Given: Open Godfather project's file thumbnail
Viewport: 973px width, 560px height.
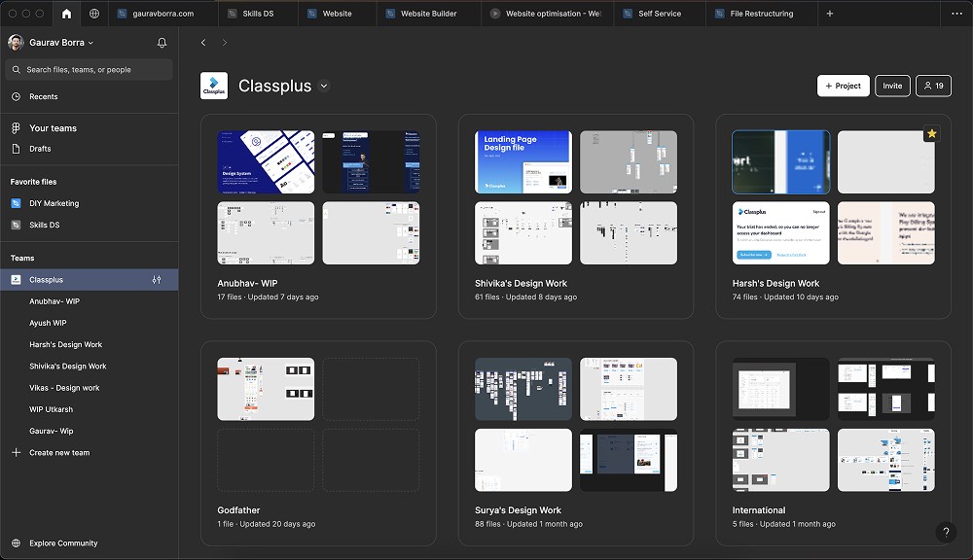Looking at the screenshot, I should [x=266, y=389].
